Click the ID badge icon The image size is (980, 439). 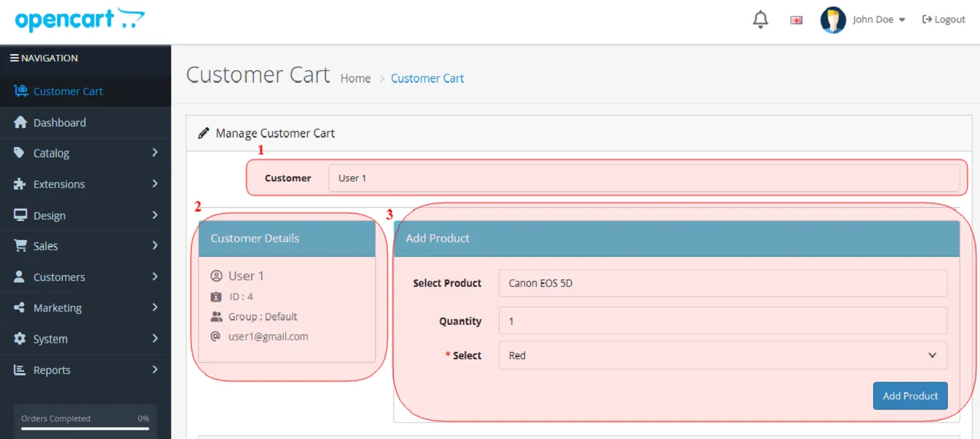[216, 297]
